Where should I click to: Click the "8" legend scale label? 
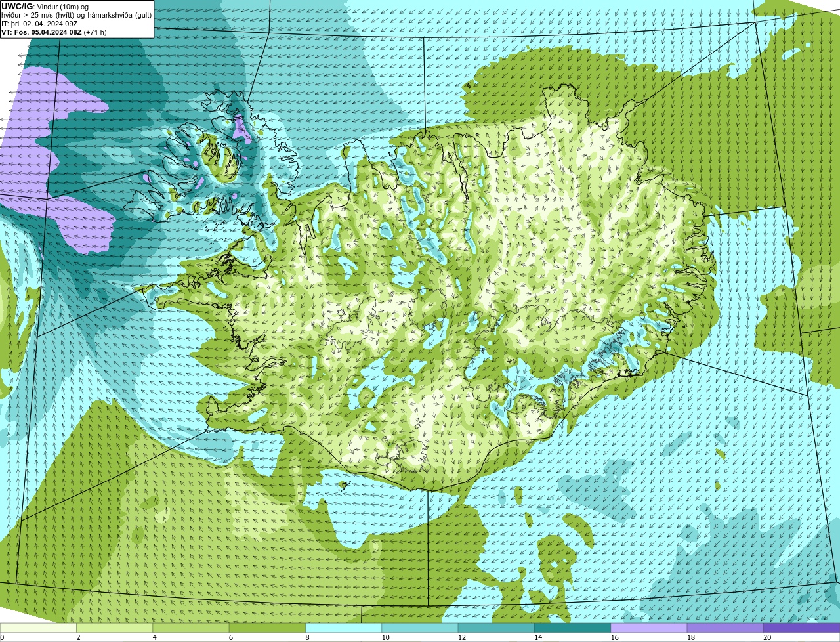[x=307, y=637]
